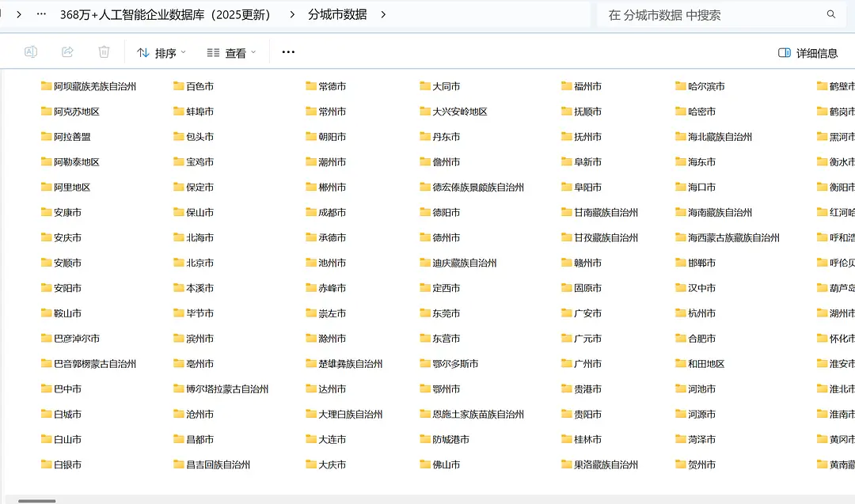Click the search magnifier icon
Viewport: 855px width, 504px height.
coord(831,14)
